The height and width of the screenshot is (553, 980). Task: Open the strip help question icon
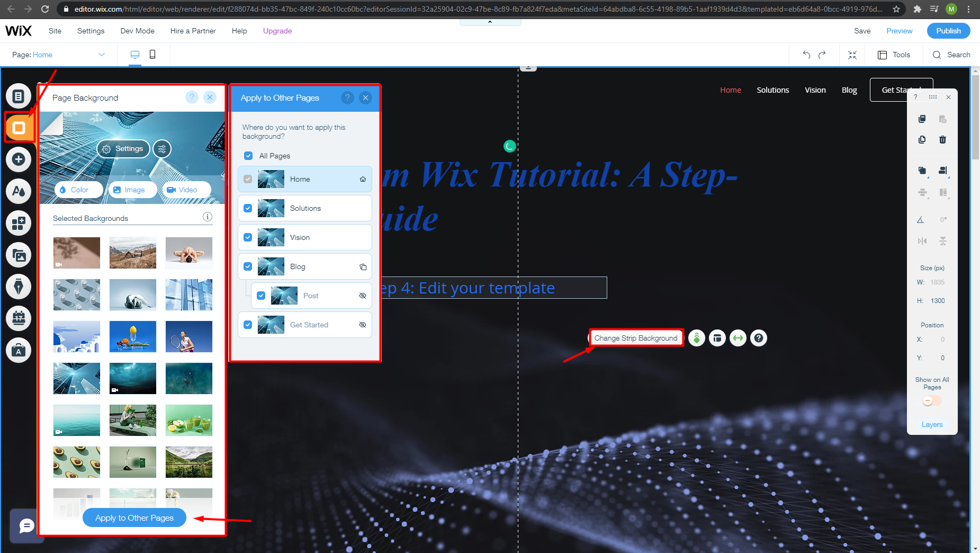point(759,338)
